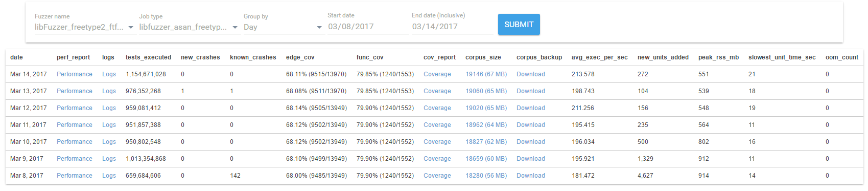Open Logs for Mar 13, 2017
Viewport: 868px width, 191px height.
[109, 91]
